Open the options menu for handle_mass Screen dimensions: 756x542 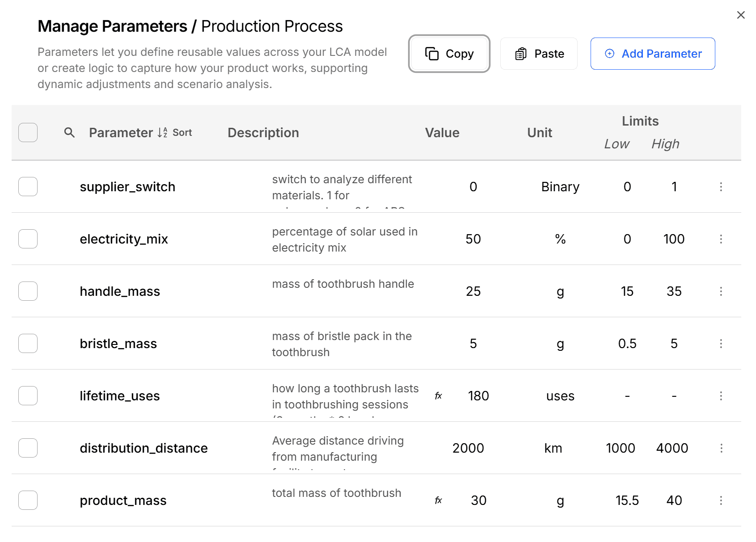click(721, 291)
